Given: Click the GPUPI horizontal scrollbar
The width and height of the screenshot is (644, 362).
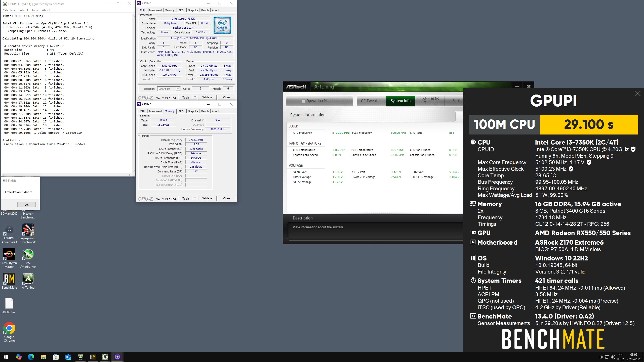Looking at the screenshot, I should pyautogui.click(x=67, y=175).
